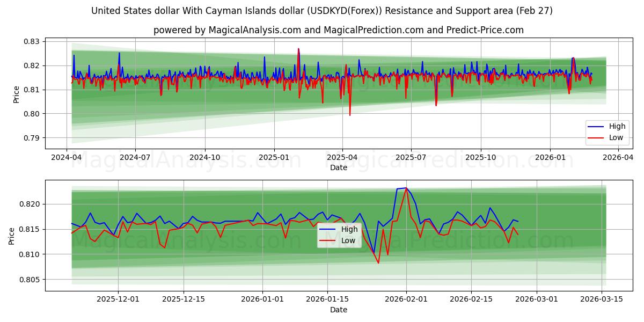Click the 2025-07 x-axis tick label
The width and height of the screenshot is (644, 322).
(411, 158)
